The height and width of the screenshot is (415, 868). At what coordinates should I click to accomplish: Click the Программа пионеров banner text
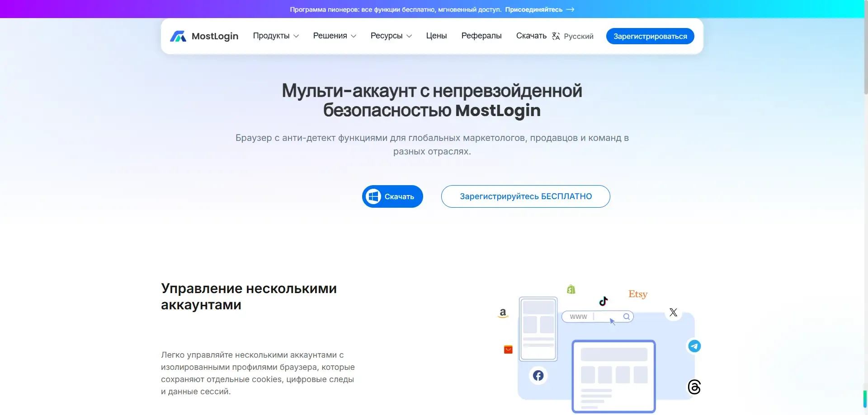(x=396, y=9)
